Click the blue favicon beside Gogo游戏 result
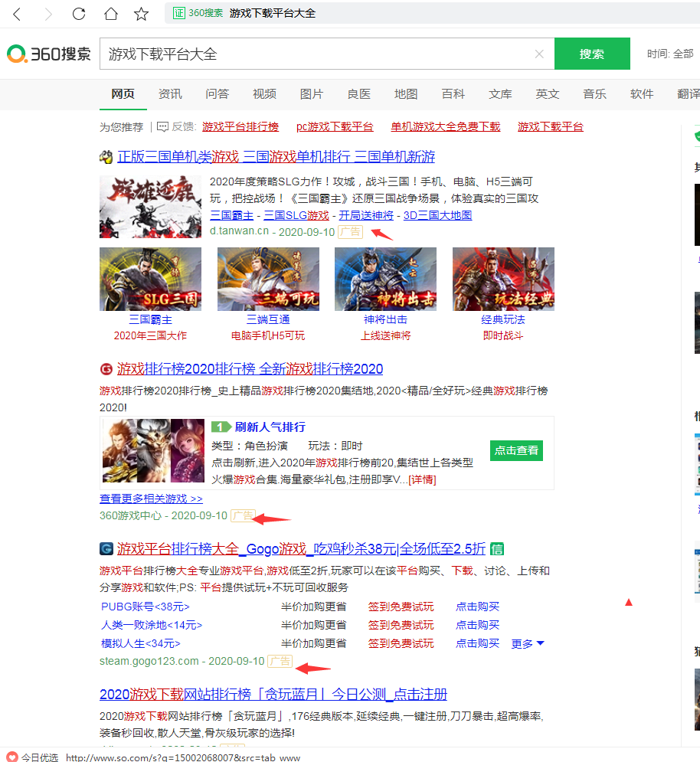This screenshot has width=700, height=762. 106,549
